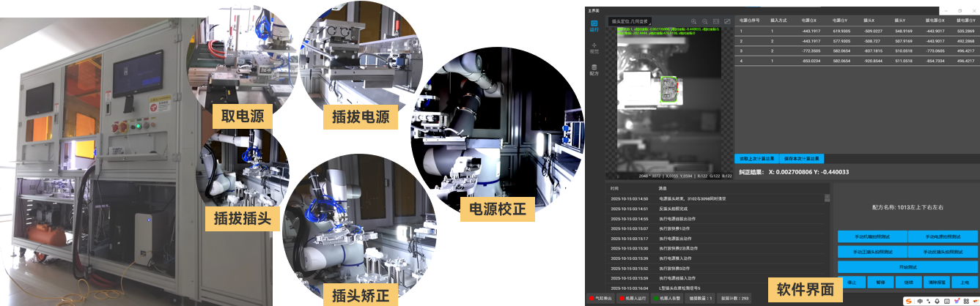980x306 pixels.
Task: Toggle the 气缸伸出 status indicator
Action: pyautogui.click(x=600, y=299)
